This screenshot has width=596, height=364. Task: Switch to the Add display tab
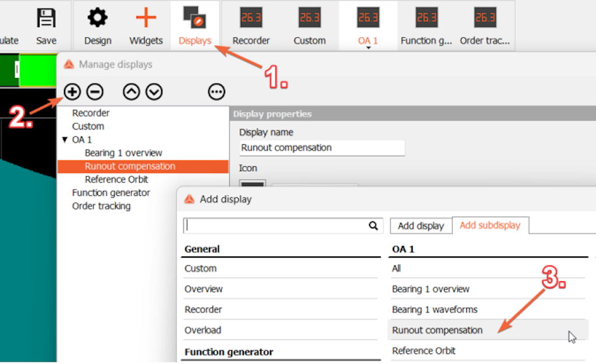tap(421, 226)
